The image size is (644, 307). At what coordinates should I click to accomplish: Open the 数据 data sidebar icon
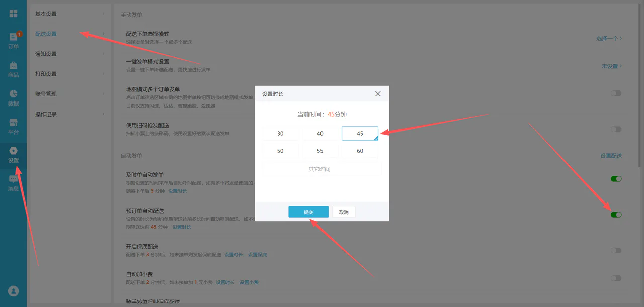coord(14,98)
